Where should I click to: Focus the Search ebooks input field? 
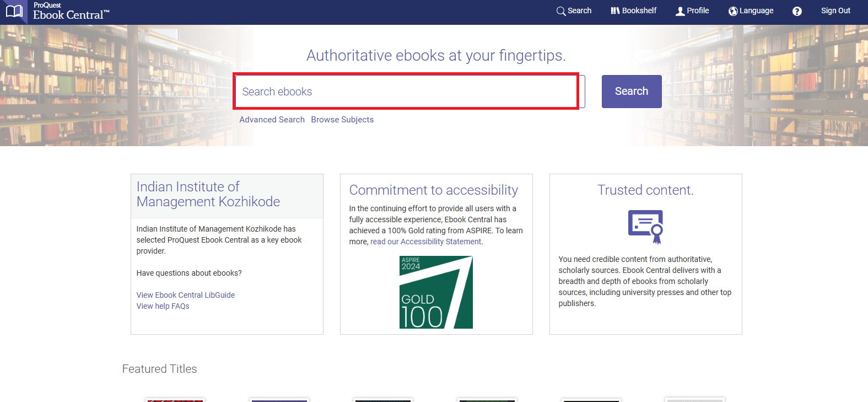(406, 92)
